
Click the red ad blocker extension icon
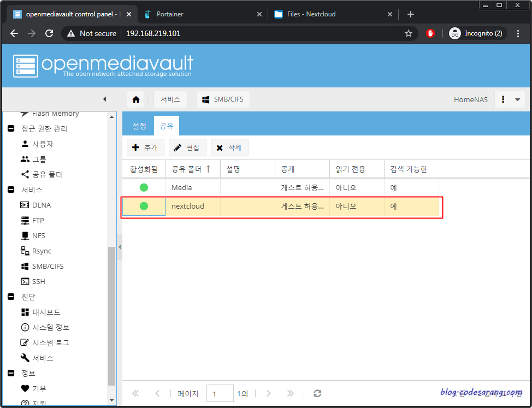point(430,33)
